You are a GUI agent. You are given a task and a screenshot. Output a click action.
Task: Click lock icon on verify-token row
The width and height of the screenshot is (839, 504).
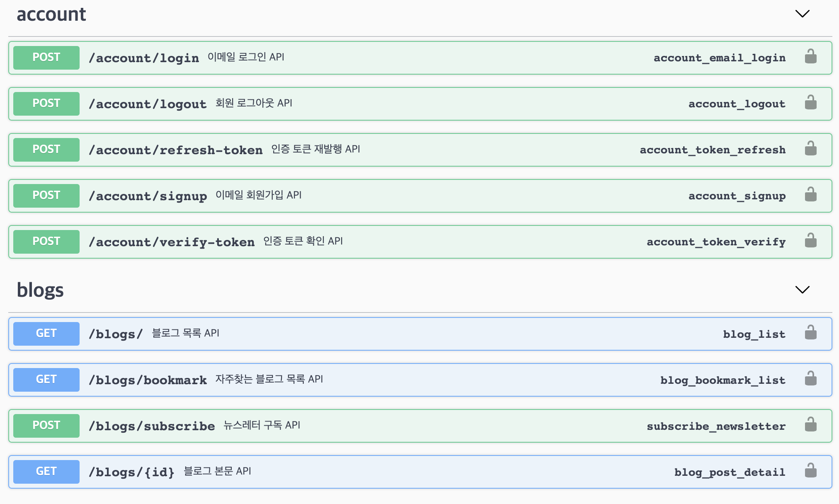pos(810,241)
